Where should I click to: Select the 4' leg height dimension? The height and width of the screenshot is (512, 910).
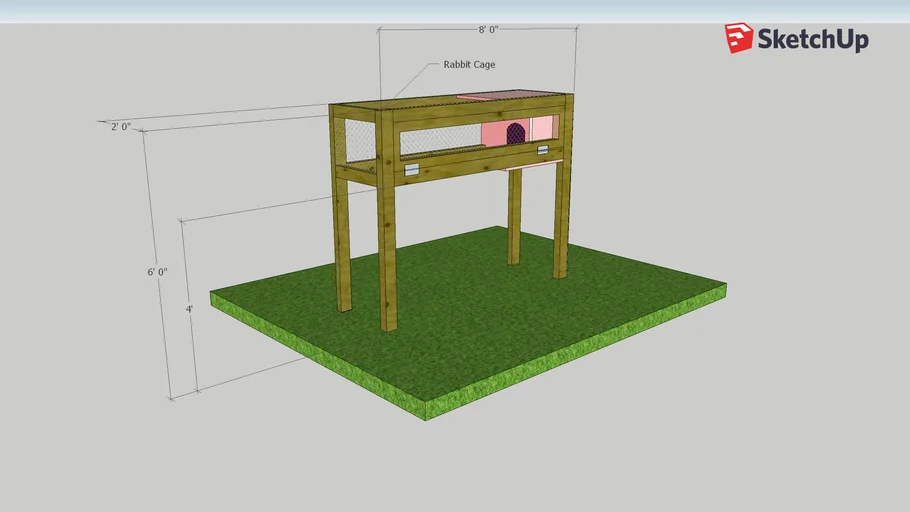tap(189, 309)
